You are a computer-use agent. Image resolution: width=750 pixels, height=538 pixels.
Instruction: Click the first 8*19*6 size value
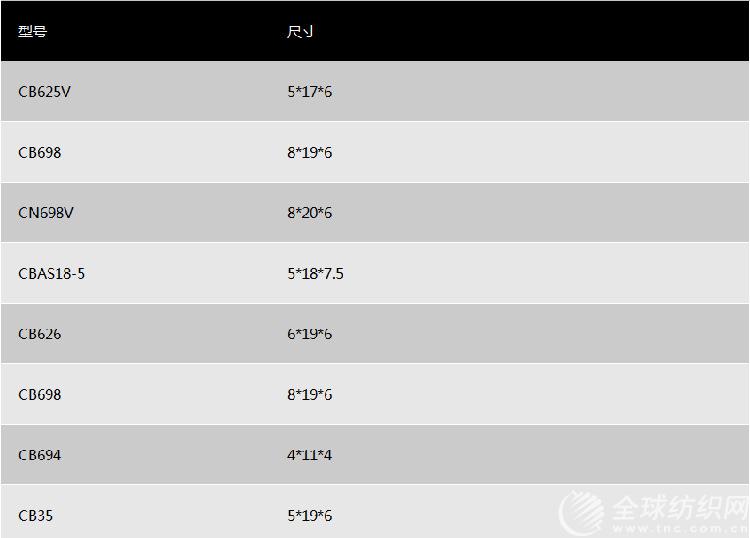coord(309,153)
